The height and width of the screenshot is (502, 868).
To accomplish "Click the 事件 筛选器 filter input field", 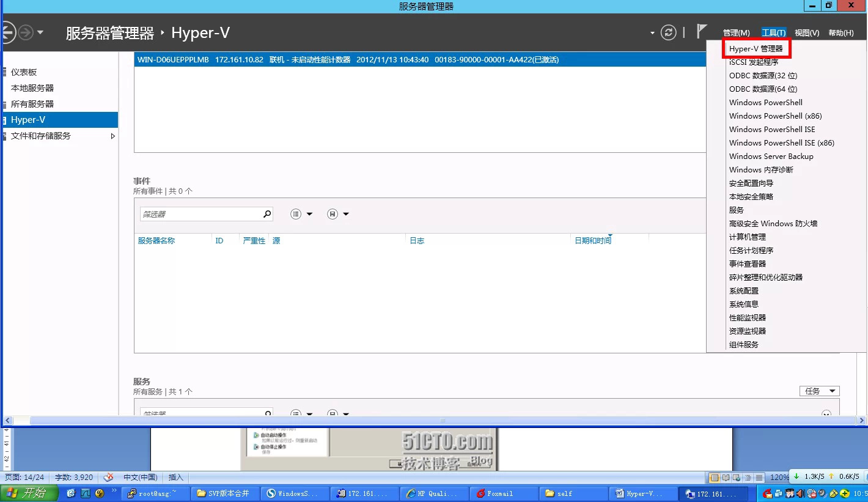I will click(201, 214).
